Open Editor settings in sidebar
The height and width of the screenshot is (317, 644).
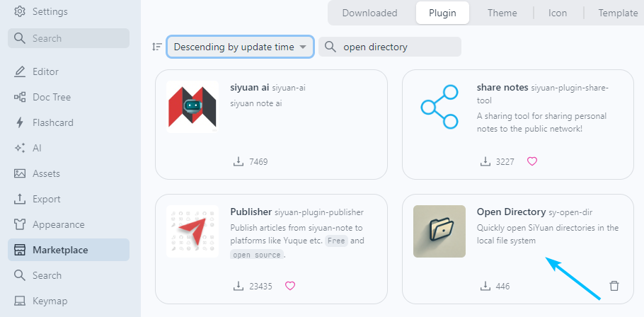click(45, 71)
